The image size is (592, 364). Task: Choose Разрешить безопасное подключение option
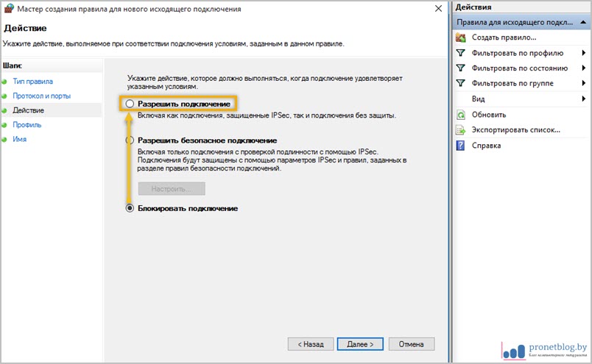click(130, 140)
